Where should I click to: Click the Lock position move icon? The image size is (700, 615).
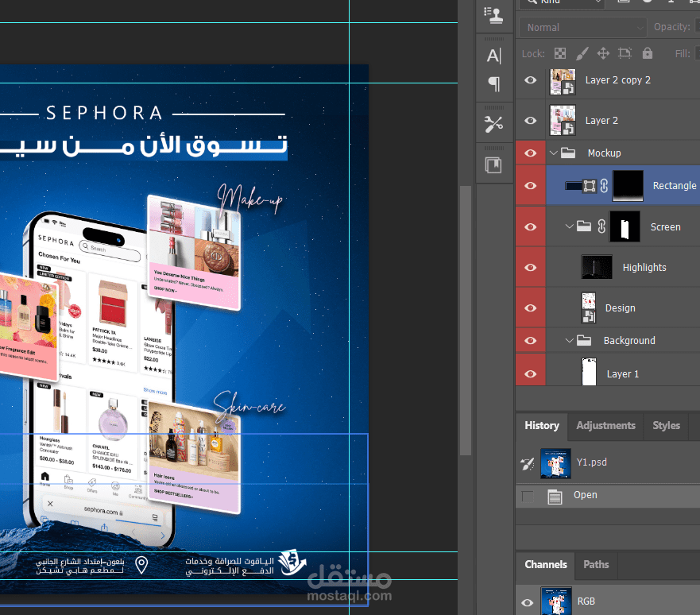point(603,53)
